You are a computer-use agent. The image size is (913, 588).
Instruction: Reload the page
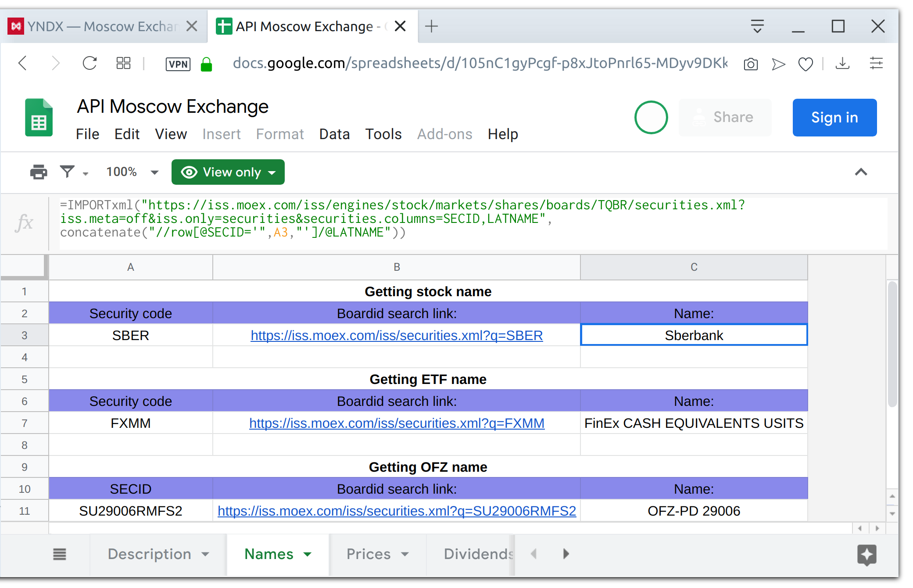click(x=90, y=64)
